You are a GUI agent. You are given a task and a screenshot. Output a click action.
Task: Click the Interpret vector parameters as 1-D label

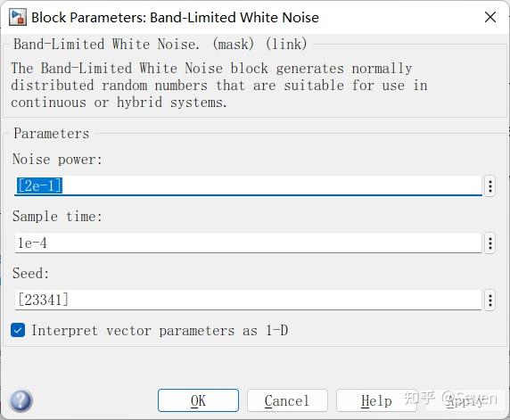click(160, 331)
